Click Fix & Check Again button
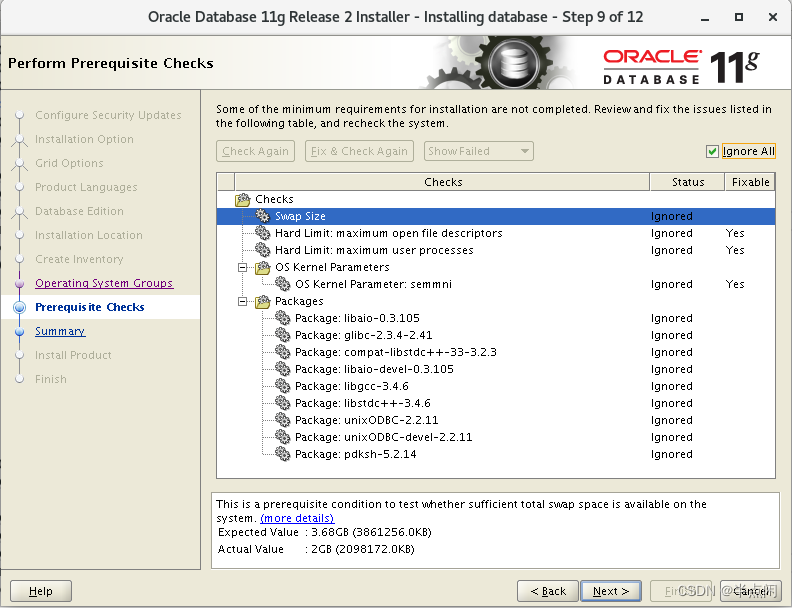 pos(359,151)
